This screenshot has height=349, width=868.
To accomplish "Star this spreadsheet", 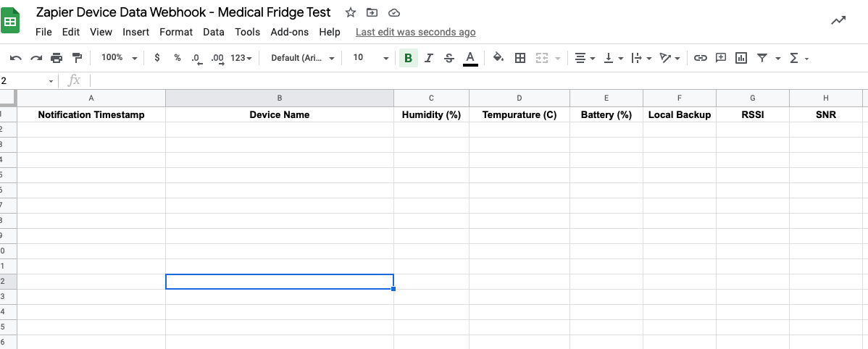I will click(x=351, y=12).
